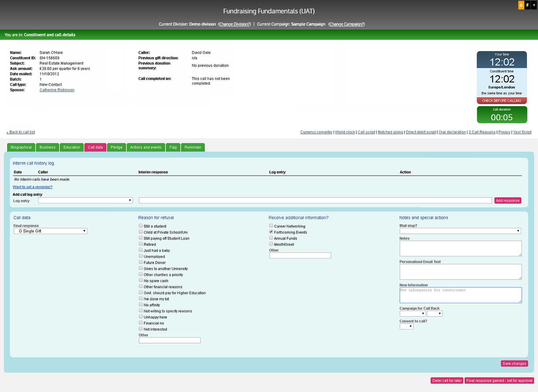This screenshot has width=538, height=392.
Task: Open the Pledge tab
Action: 117,147
